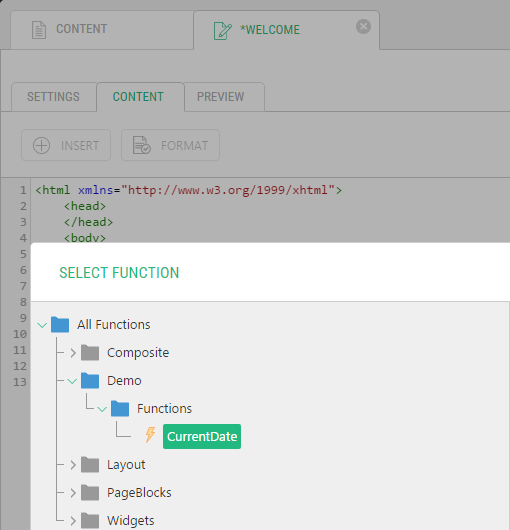Click the Composite folder icon
The image size is (510, 530).
coord(90,353)
